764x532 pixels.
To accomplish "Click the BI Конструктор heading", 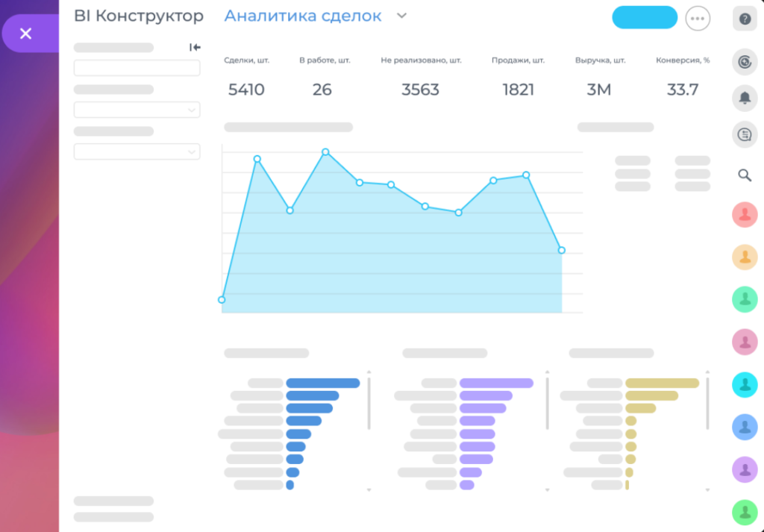I will point(139,16).
